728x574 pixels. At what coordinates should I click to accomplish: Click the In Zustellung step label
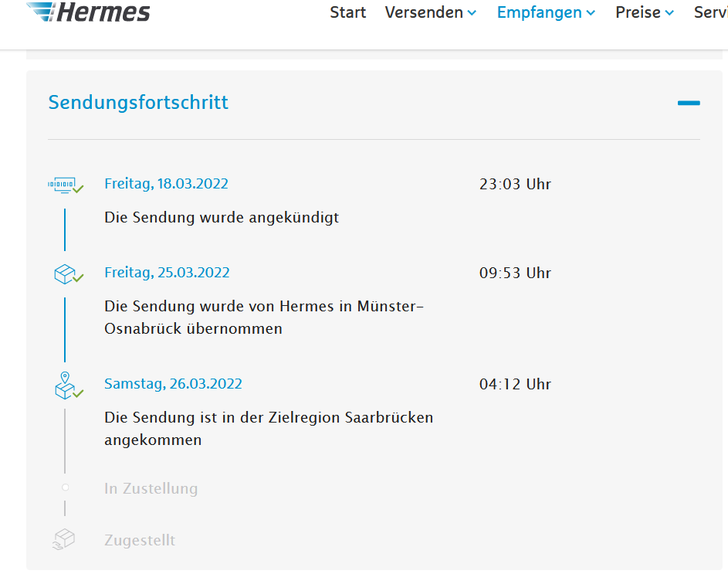(151, 488)
